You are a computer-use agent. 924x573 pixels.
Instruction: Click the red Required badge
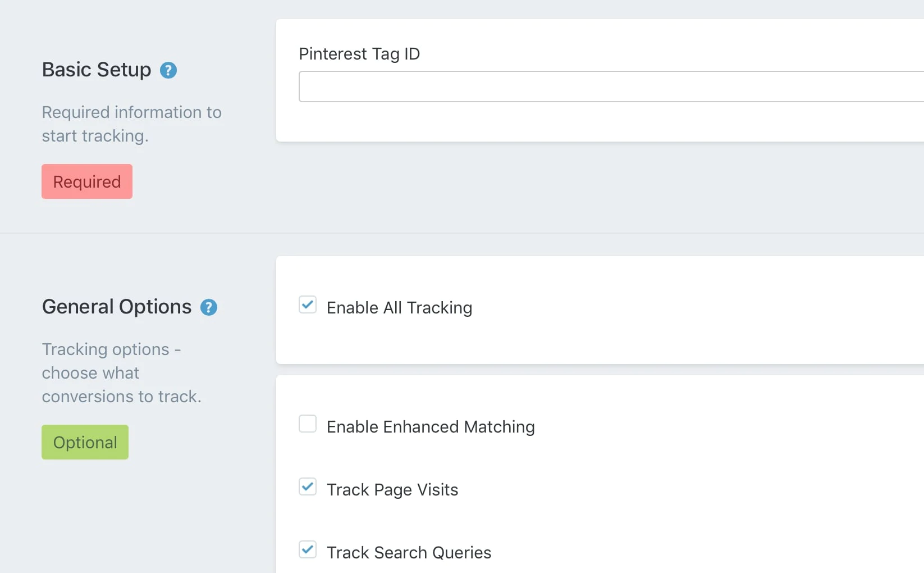pyautogui.click(x=87, y=181)
